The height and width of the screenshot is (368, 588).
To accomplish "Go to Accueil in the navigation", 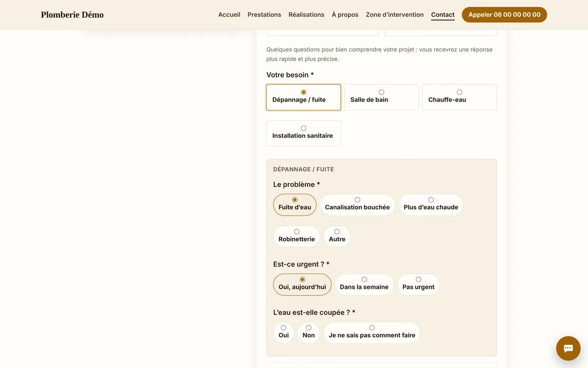I will (x=229, y=15).
